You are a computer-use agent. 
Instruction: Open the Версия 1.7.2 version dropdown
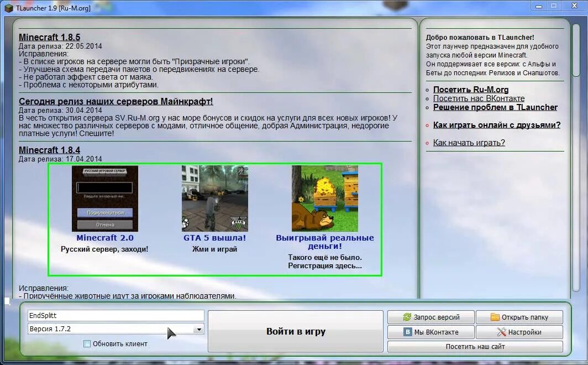click(x=199, y=330)
